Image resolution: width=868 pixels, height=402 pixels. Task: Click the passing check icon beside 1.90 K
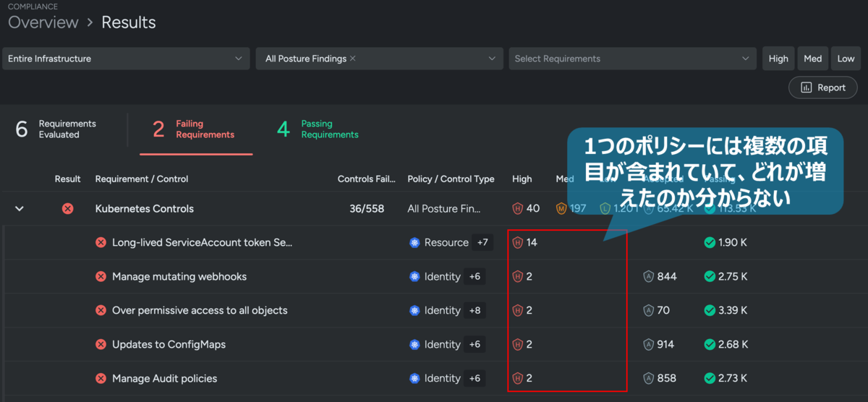(x=710, y=243)
